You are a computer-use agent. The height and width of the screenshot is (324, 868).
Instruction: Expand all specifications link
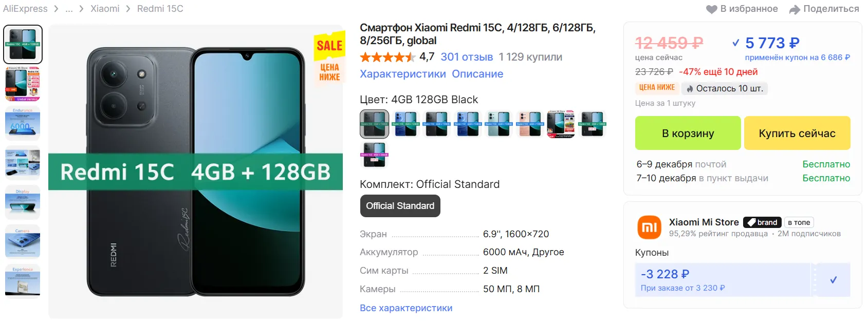point(406,308)
